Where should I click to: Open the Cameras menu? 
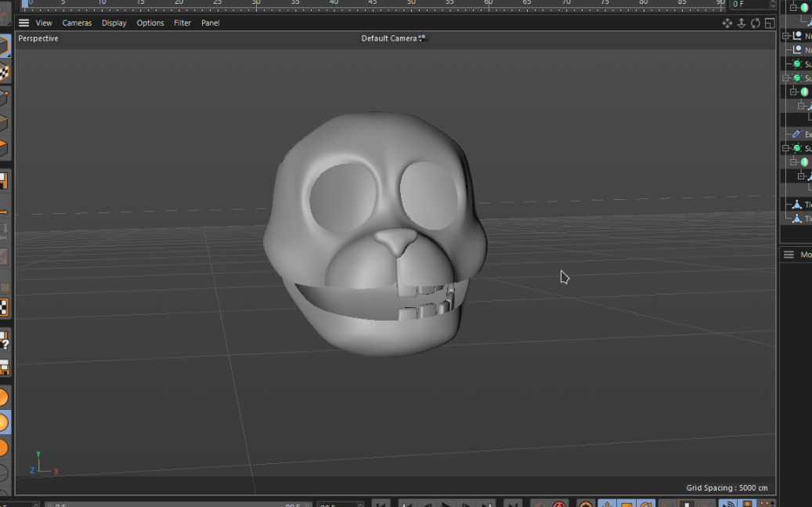tap(77, 23)
